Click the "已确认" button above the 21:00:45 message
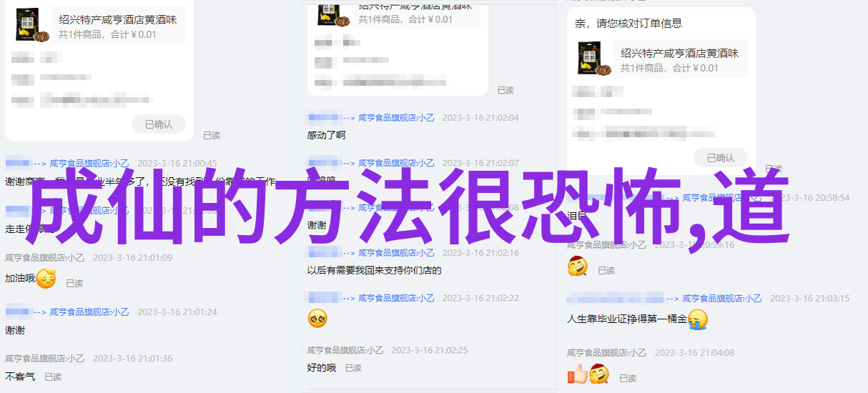Viewport: 868px width, 393px height. 159,124
